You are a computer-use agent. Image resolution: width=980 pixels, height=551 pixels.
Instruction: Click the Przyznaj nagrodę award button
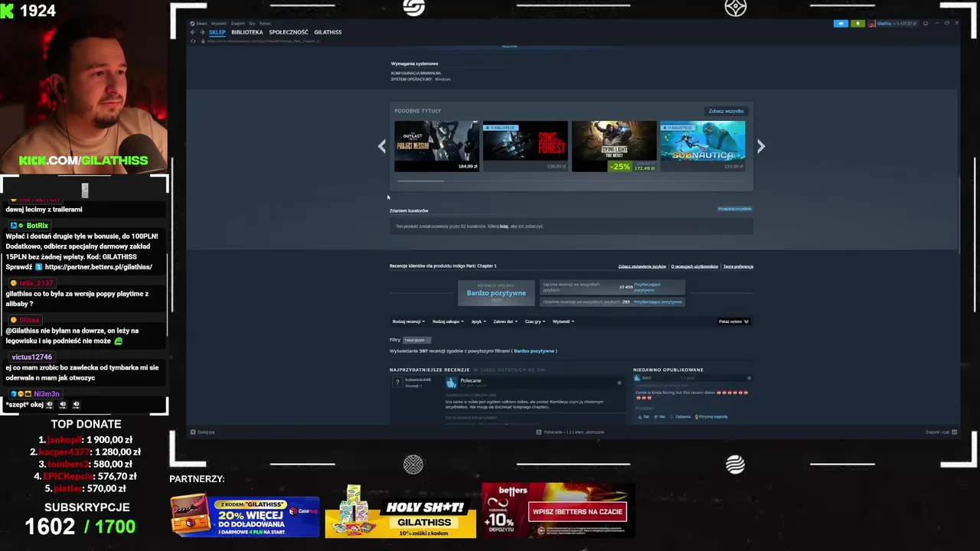[711, 417]
